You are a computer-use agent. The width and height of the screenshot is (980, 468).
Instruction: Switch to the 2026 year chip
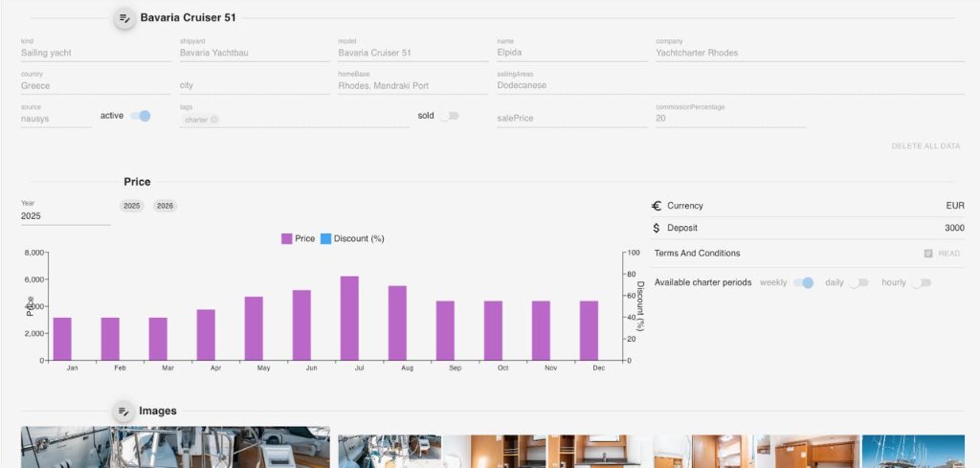(165, 206)
